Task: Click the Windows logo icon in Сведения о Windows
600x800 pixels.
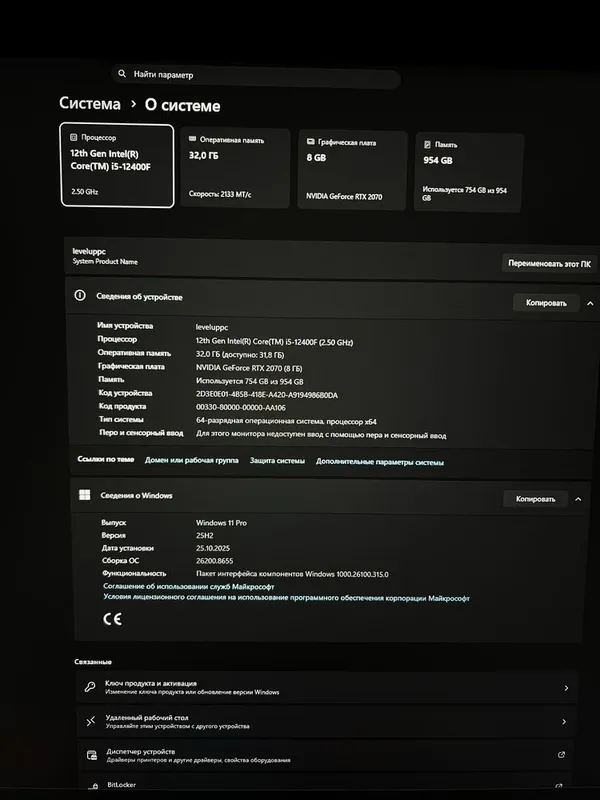Action: coord(85,494)
